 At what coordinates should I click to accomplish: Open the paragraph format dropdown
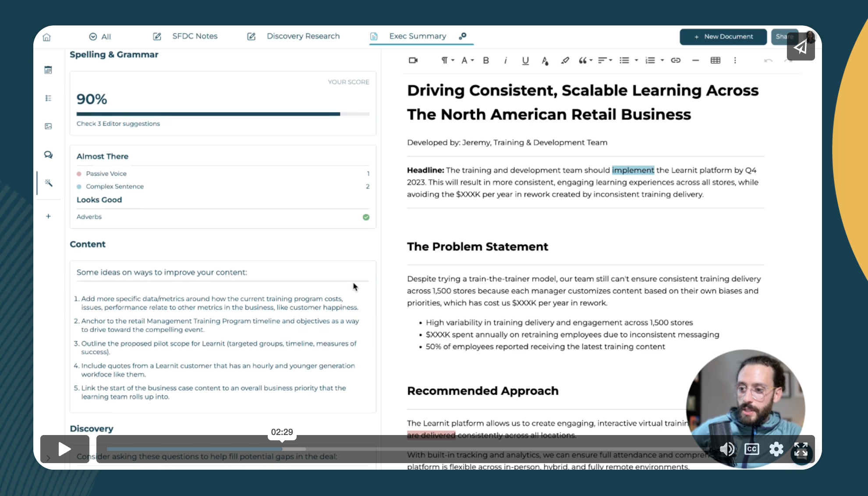click(447, 61)
